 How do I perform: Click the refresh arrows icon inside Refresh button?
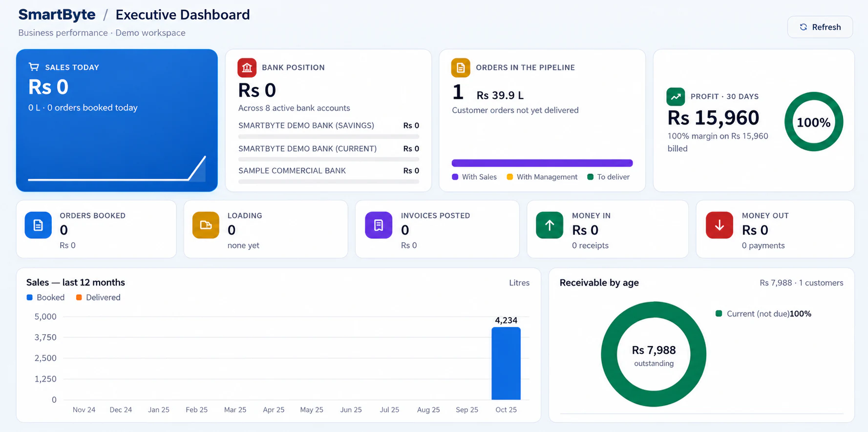point(804,27)
